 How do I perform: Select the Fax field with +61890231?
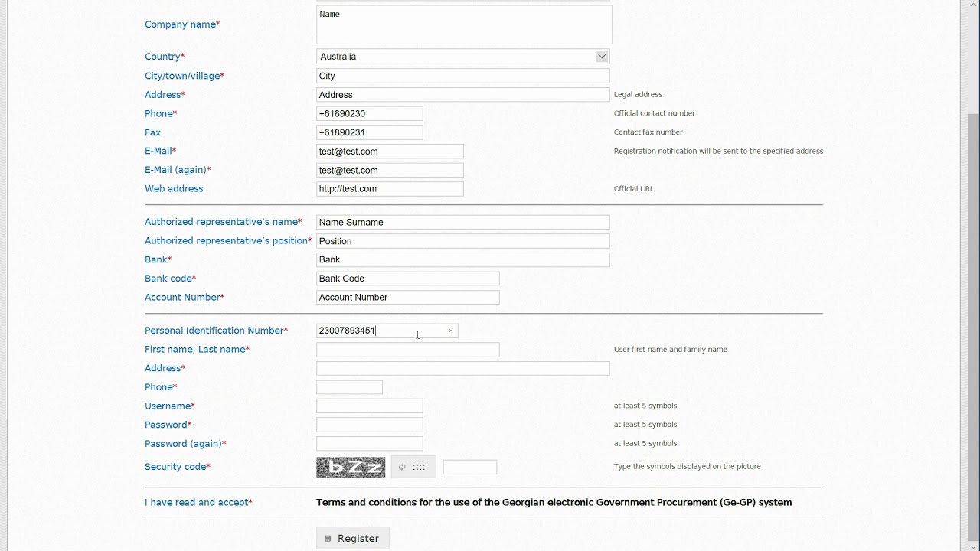coord(369,132)
